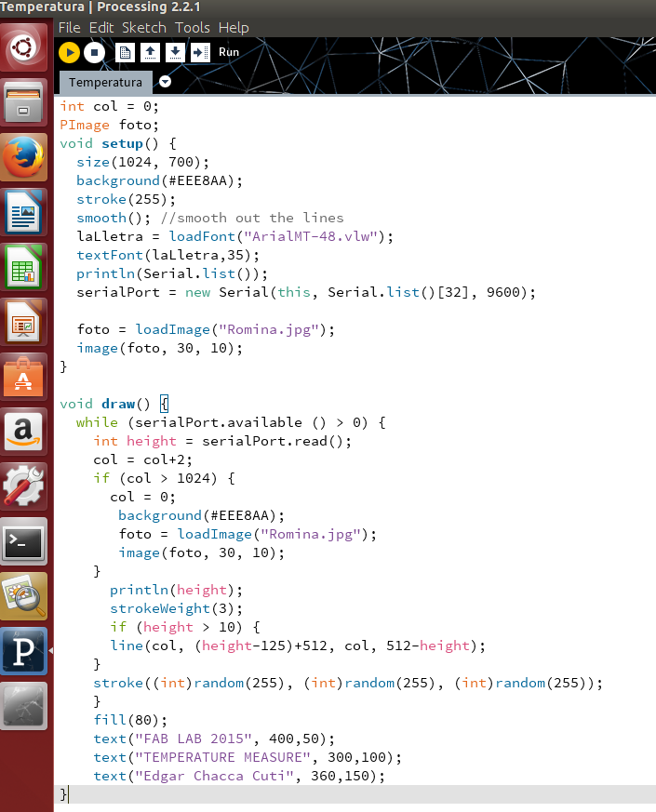Viewport: 656px width, 812px height.
Task: Click the 'serialPort = new Serial' line
Action: point(306,293)
